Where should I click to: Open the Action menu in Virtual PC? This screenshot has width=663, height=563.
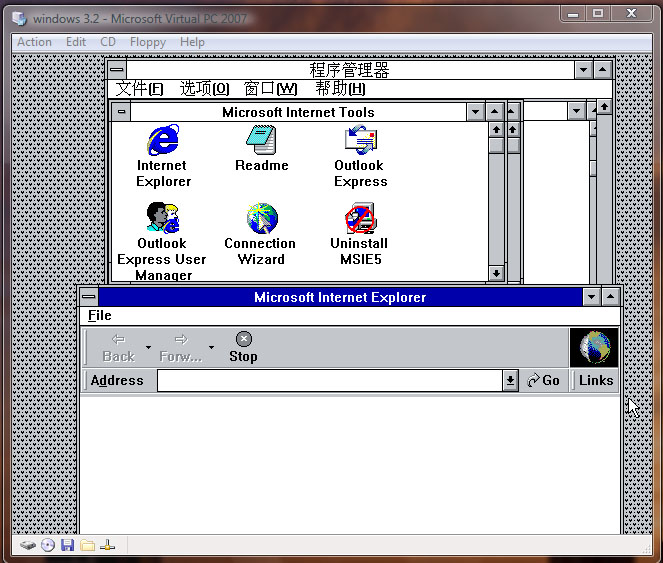point(34,42)
